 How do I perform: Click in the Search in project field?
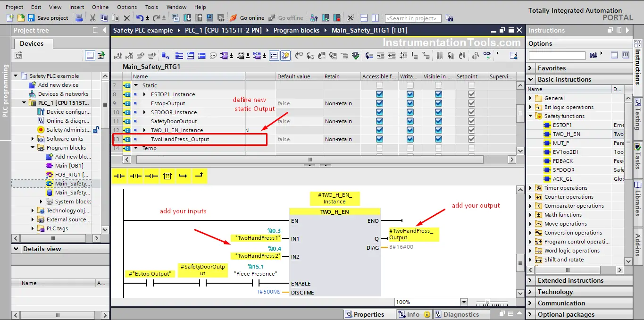pyautogui.click(x=413, y=18)
